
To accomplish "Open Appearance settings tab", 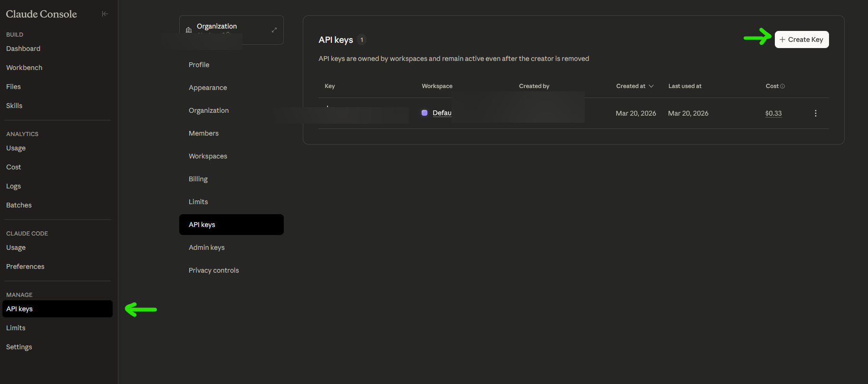I will point(208,88).
